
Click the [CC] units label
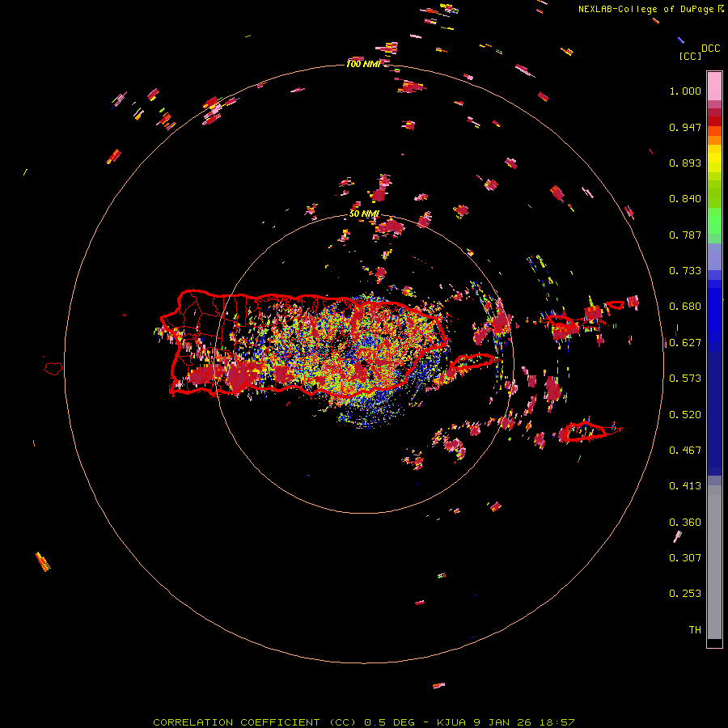pyautogui.click(x=690, y=56)
